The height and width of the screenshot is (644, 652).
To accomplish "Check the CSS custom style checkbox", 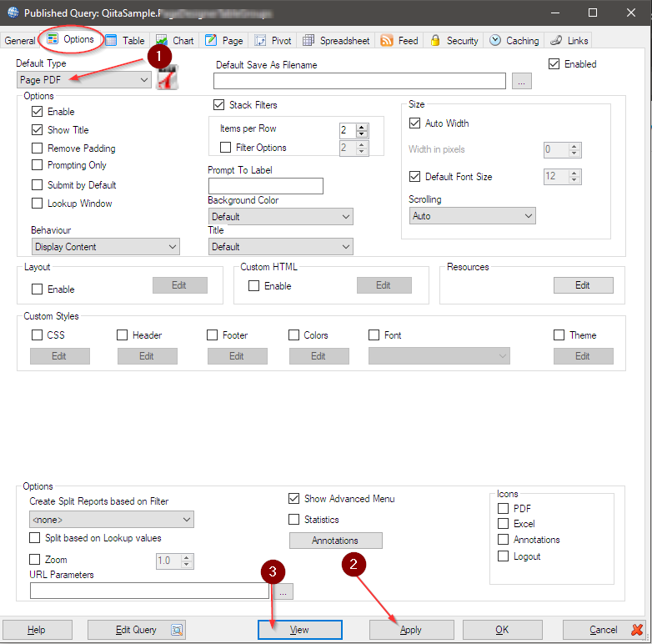I will 37,335.
